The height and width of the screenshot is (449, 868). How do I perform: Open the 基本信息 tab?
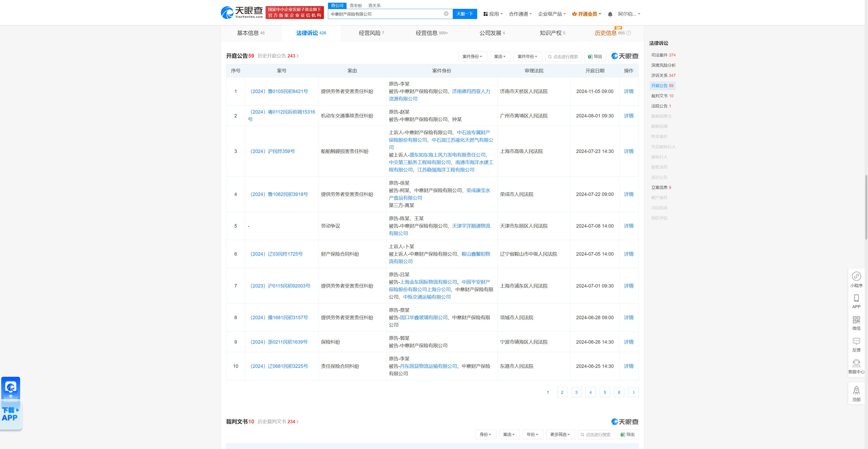[x=251, y=33]
